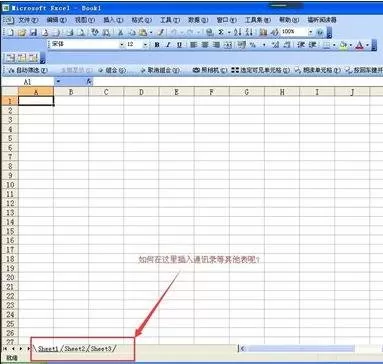The image size is (383, 364).
Task: Cut the selected cells
Action: (120, 32)
